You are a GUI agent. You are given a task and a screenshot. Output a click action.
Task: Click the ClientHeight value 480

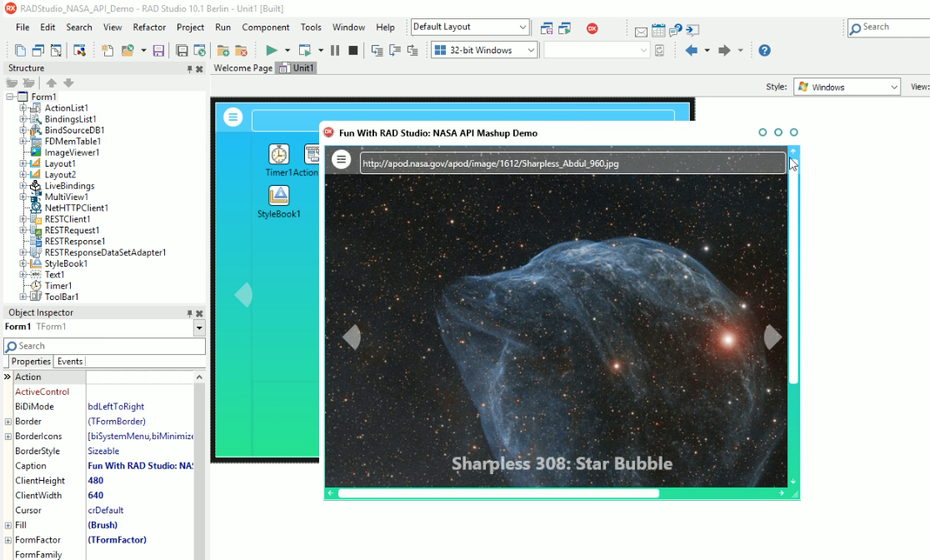point(96,481)
